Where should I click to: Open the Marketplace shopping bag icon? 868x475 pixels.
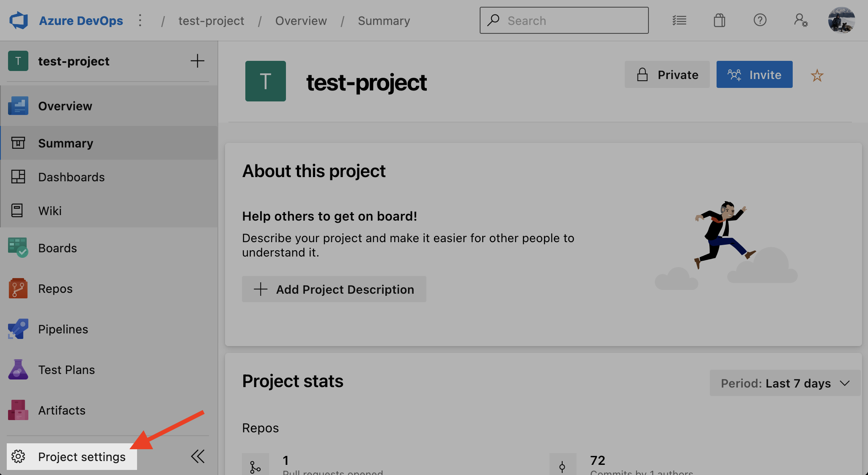tap(719, 20)
